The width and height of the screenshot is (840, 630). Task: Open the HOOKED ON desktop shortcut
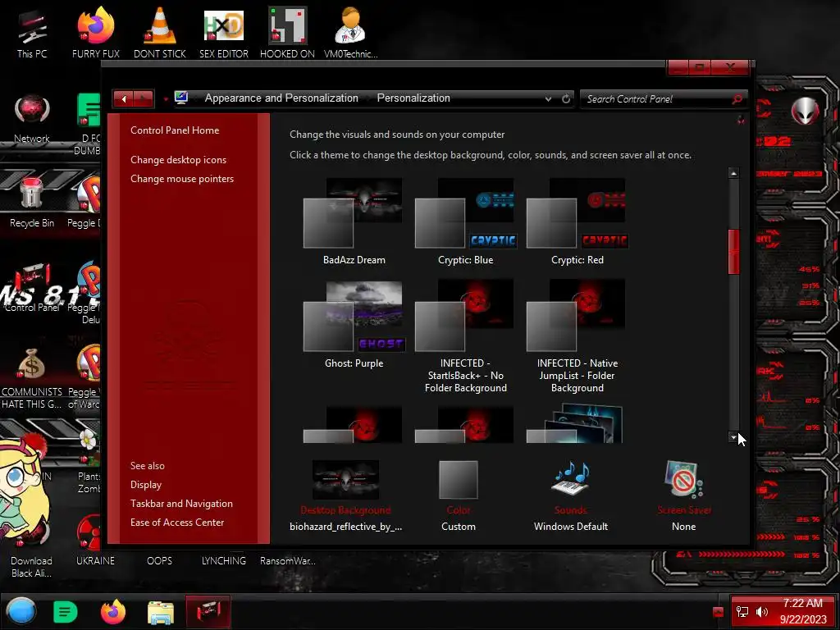[287, 33]
